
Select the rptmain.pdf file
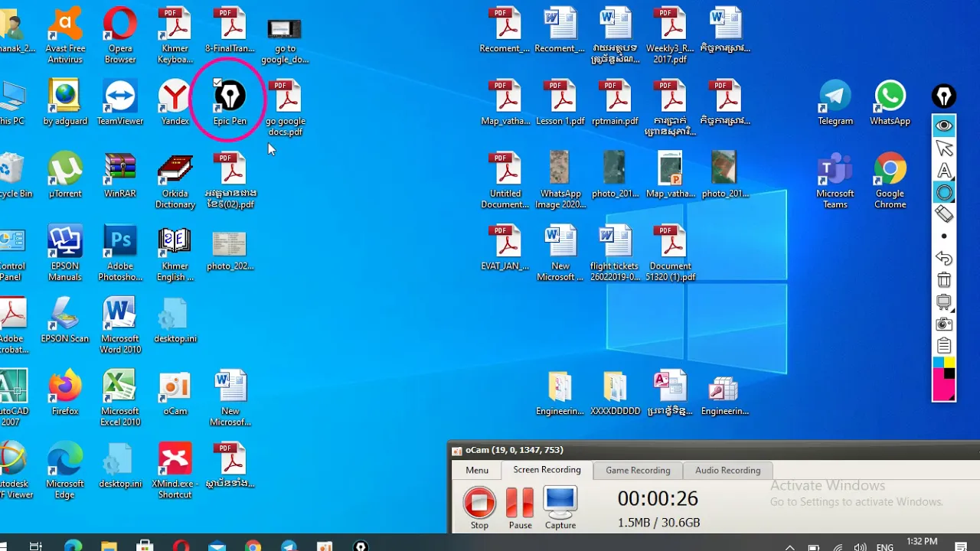click(615, 103)
